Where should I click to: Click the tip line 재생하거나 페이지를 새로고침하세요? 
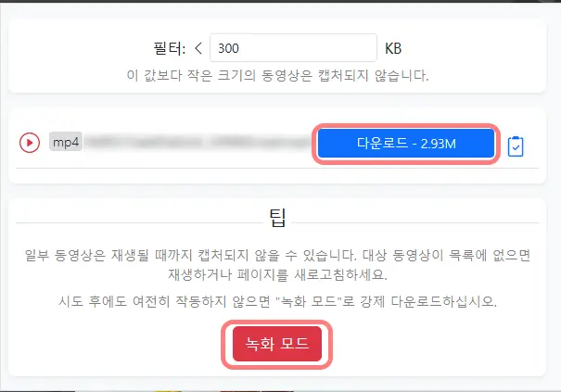coord(277,274)
